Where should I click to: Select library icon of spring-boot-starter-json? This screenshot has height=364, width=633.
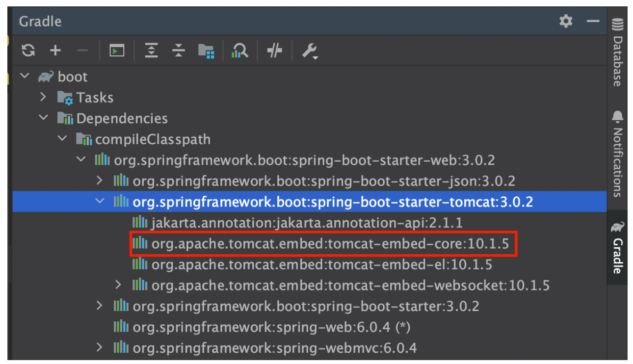[121, 181]
